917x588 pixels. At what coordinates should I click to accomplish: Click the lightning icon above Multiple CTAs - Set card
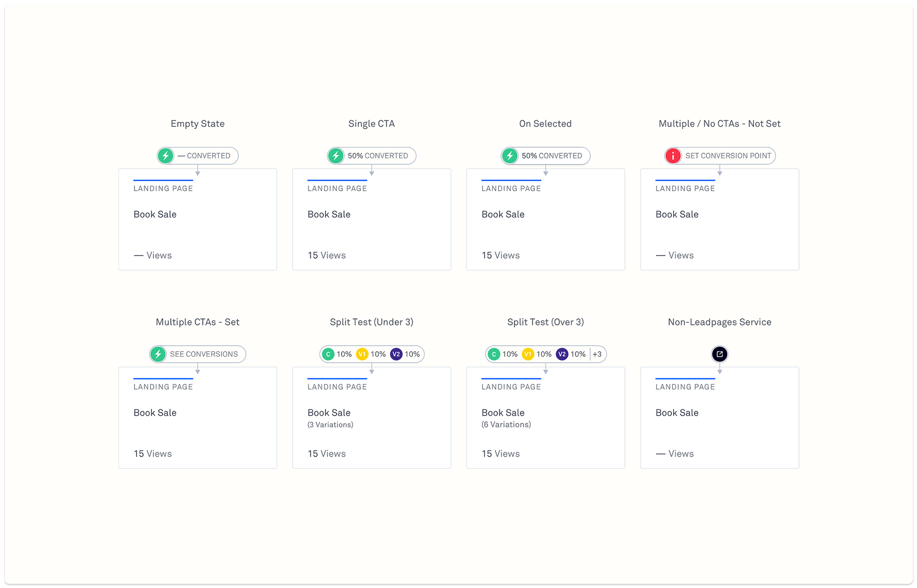158,354
